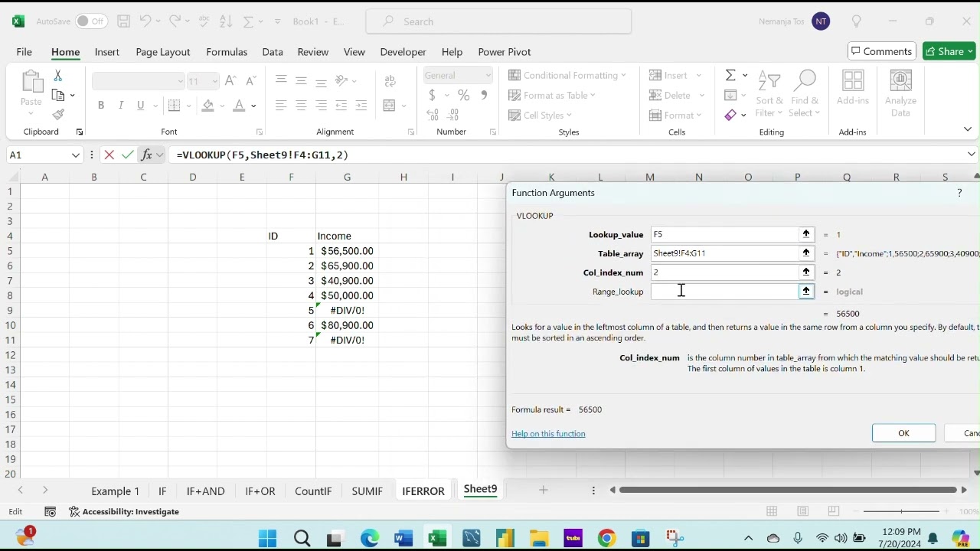Click the Decrease Font Size icon
Image resolution: width=980 pixels, height=551 pixels.
250,80
